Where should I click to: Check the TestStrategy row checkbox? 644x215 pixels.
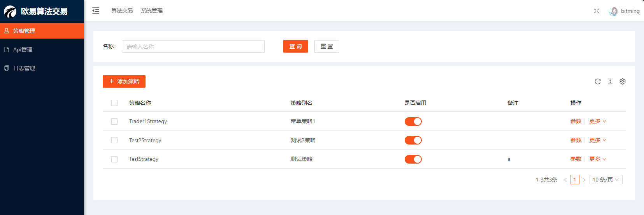coord(114,159)
